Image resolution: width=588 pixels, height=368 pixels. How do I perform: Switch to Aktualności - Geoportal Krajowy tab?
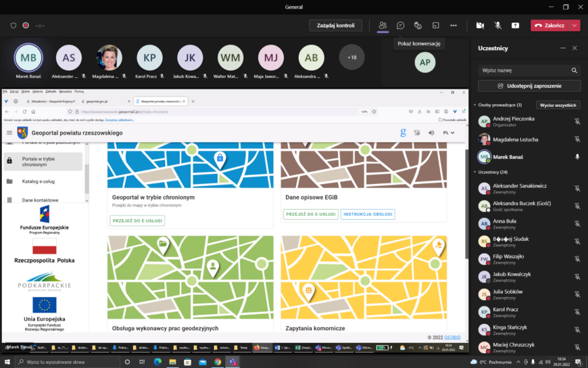coord(51,101)
